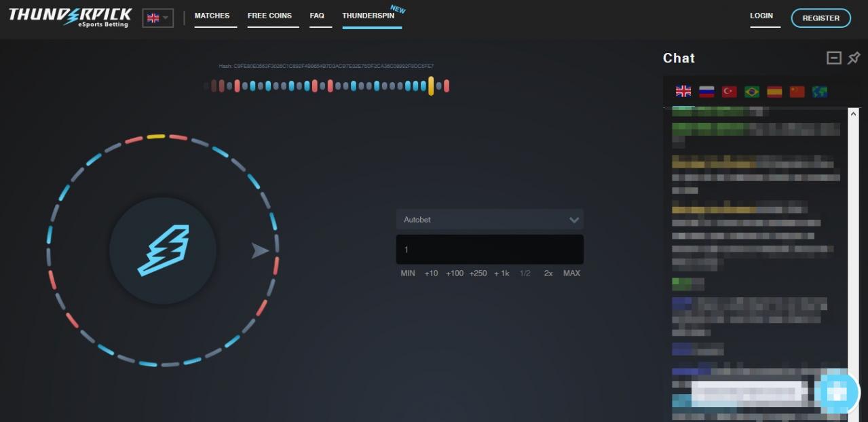
Task: Click the Login link
Action: tap(761, 16)
